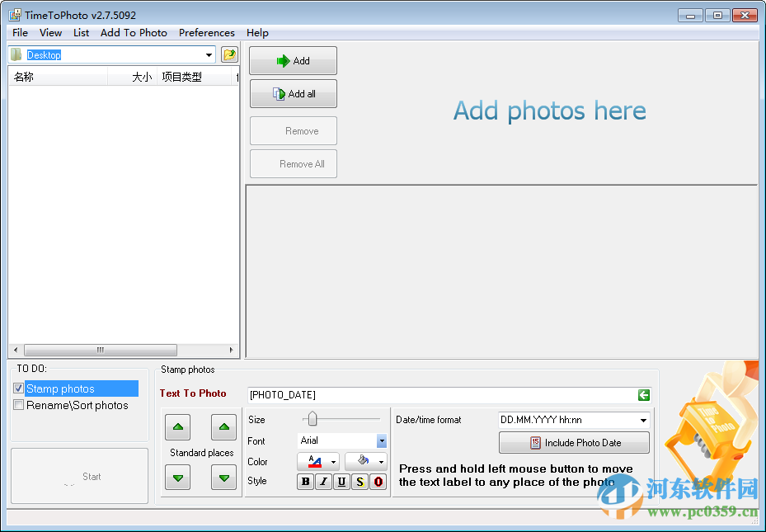Click the TimeToPhoto app icon in title bar

[15, 15]
